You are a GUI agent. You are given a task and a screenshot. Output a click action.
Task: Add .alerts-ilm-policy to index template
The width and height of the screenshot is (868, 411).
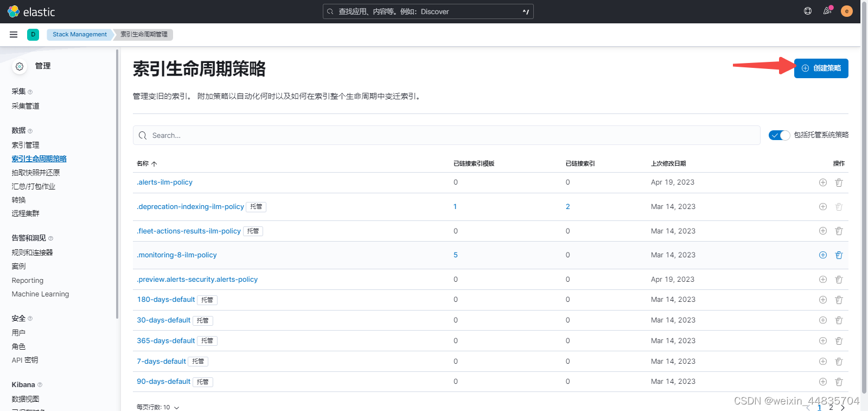(x=823, y=182)
